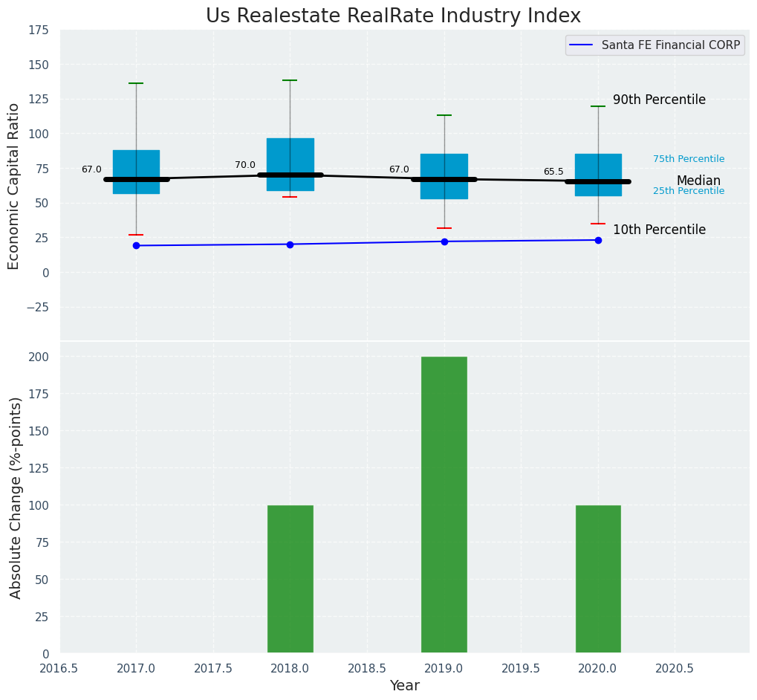Click the 2020 green absolute change bar
This screenshot has width=757, height=700.
[598, 579]
